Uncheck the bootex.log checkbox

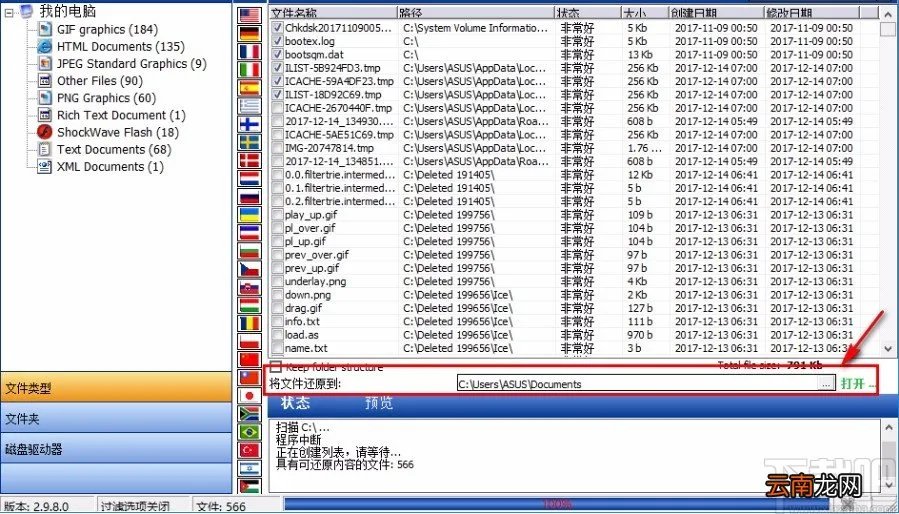pyautogui.click(x=277, y=41)
